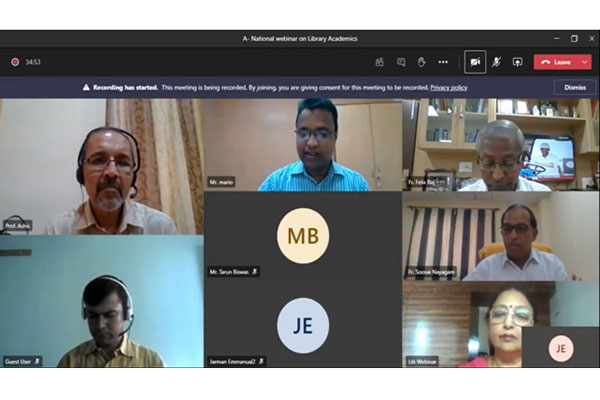Click the 34:53 recording timer

(33, 62)
